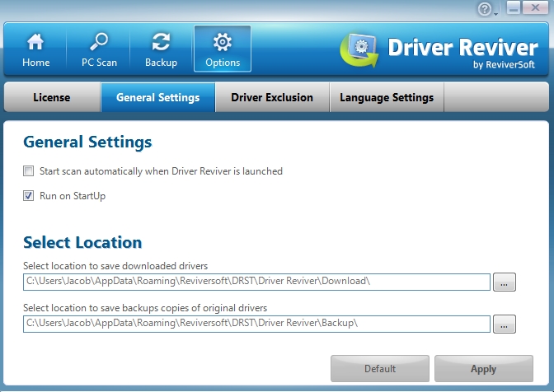The width and height of the screenshot is (554, 392).
Task: Browse for driver backups location
Action: pos(505,324)
